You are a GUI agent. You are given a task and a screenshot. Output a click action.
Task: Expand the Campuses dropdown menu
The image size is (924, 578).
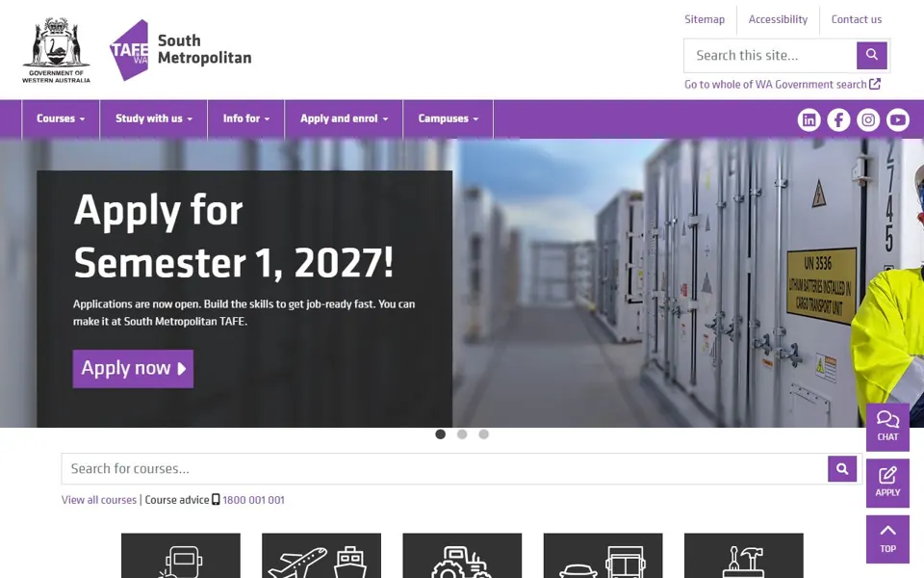click(448, 118)
